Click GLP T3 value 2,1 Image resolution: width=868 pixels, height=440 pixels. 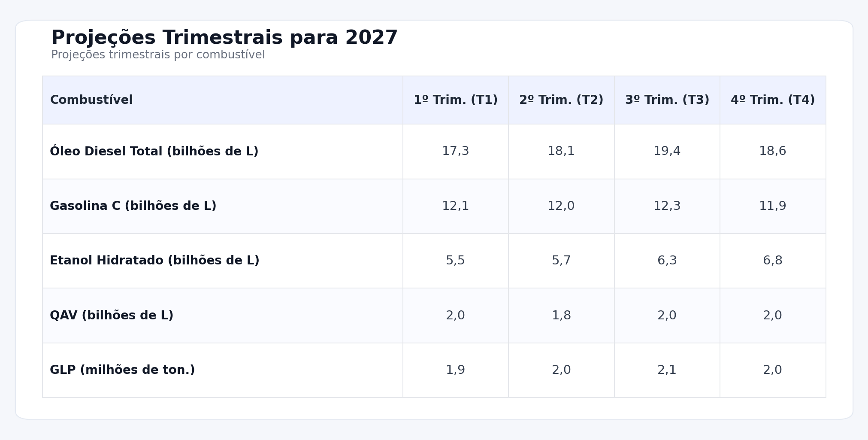(667, 370)
